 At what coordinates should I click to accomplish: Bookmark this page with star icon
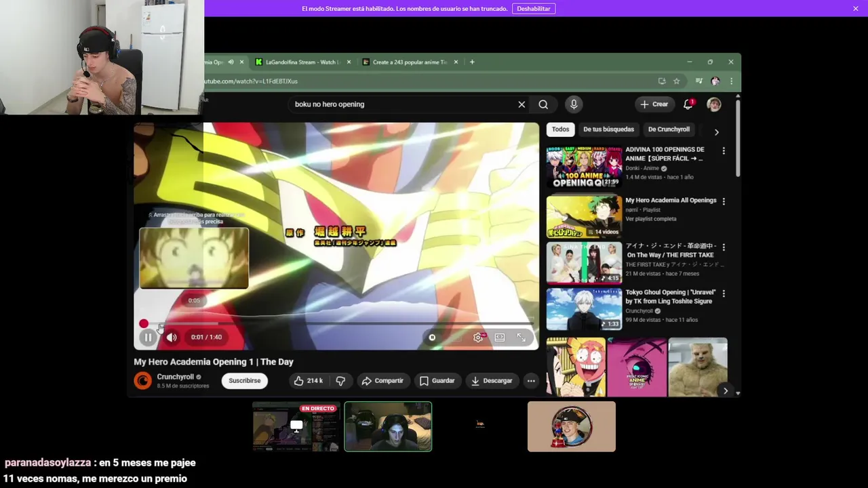pos(676,81)
